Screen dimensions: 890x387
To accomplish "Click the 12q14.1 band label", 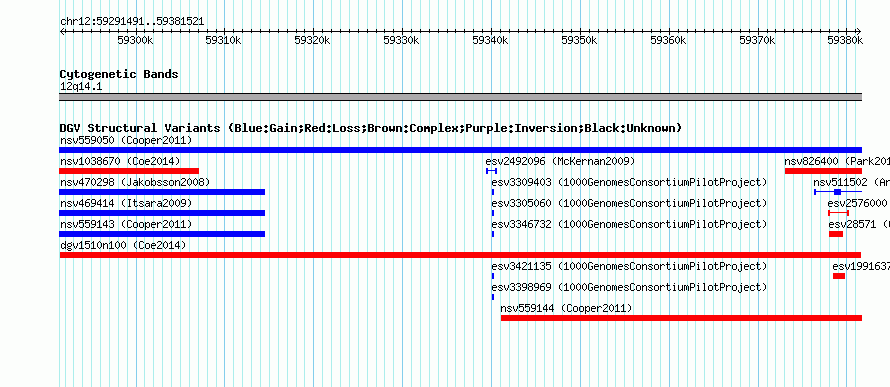I will point(81,87).
